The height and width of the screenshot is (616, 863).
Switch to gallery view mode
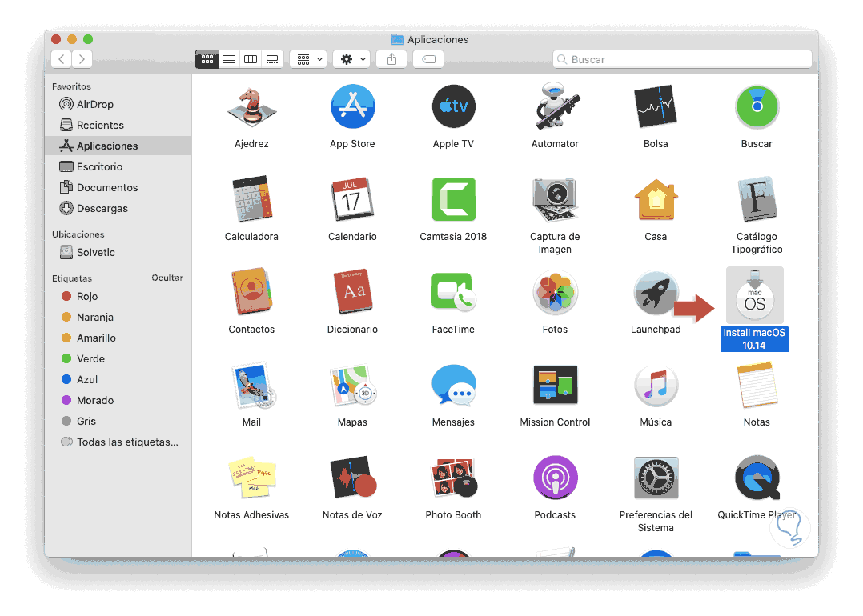pos(272,59)
